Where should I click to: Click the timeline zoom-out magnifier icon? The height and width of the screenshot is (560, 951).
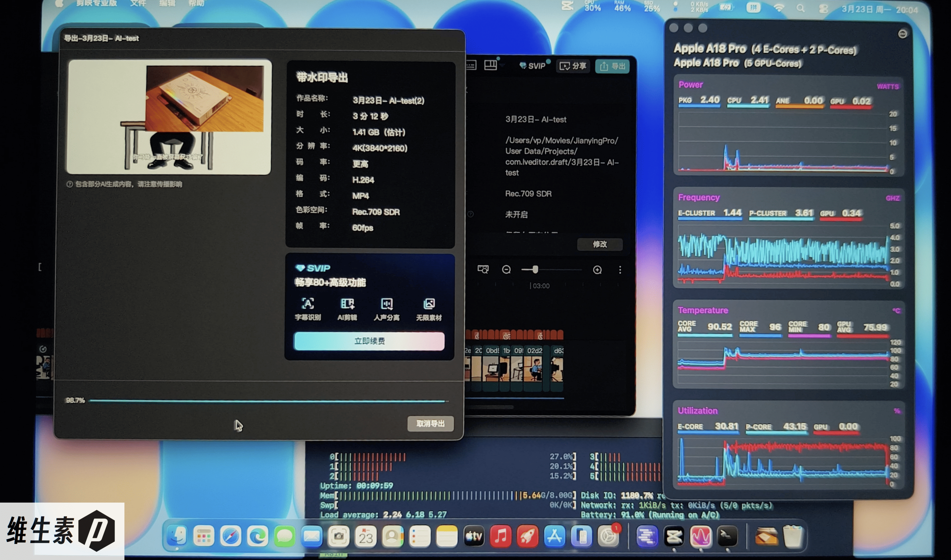(x=506, y=269)
